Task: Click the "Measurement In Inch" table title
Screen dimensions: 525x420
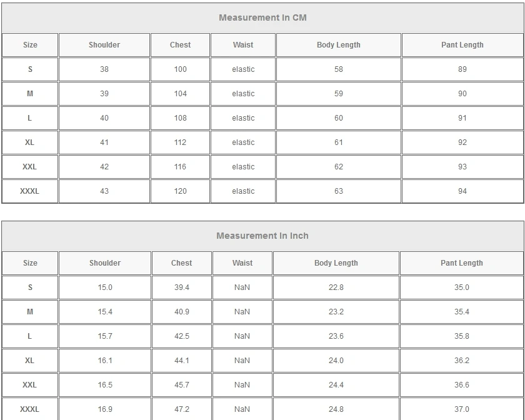Action: point(262,236)
